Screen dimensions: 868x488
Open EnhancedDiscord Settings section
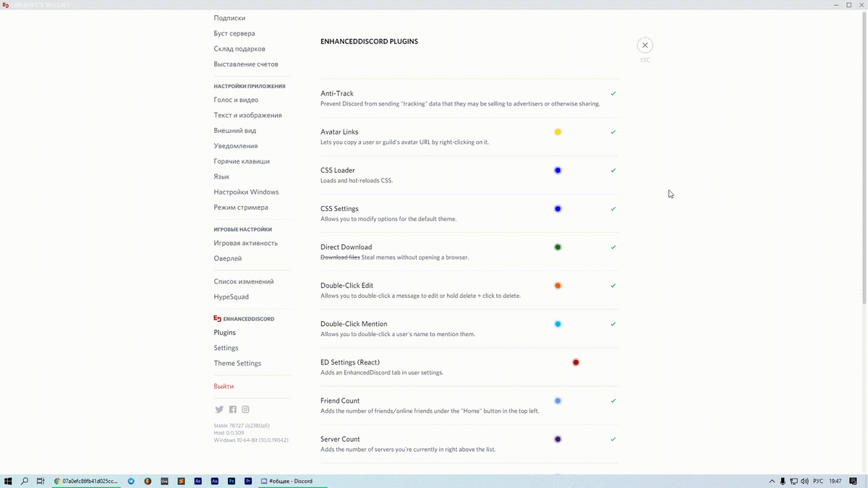click(226, 348)
